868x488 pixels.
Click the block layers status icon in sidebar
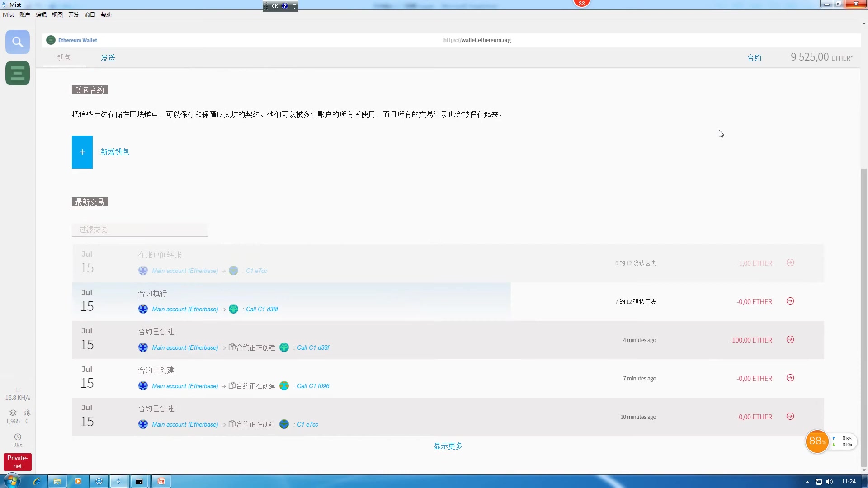pyautogui.click(x=13, y=413)
